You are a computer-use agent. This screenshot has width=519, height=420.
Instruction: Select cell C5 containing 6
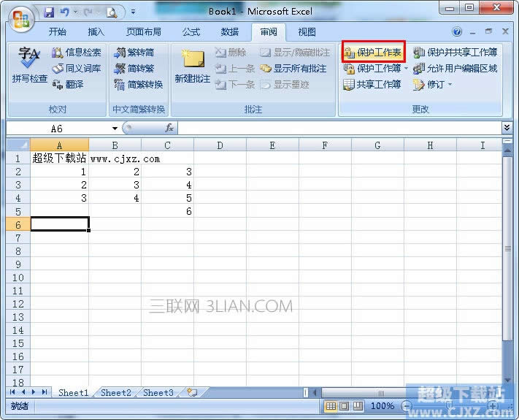click(x=168, y=211)
